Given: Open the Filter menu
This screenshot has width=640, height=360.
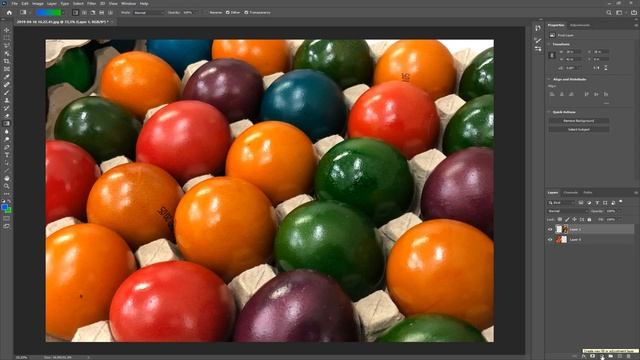Looking at the screenshot, I should [x=91, y=3].
